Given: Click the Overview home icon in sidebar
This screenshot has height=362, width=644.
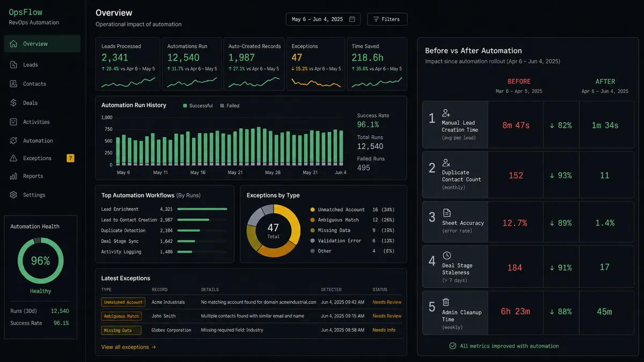Looking at the screenshot, I should (x=13, y=44).
